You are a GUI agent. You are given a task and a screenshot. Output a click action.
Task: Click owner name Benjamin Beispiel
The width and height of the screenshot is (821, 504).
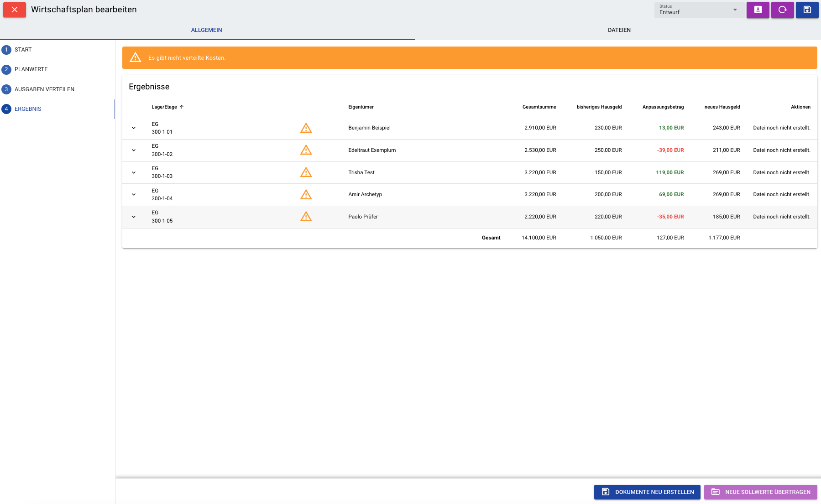tap(370, 128)
